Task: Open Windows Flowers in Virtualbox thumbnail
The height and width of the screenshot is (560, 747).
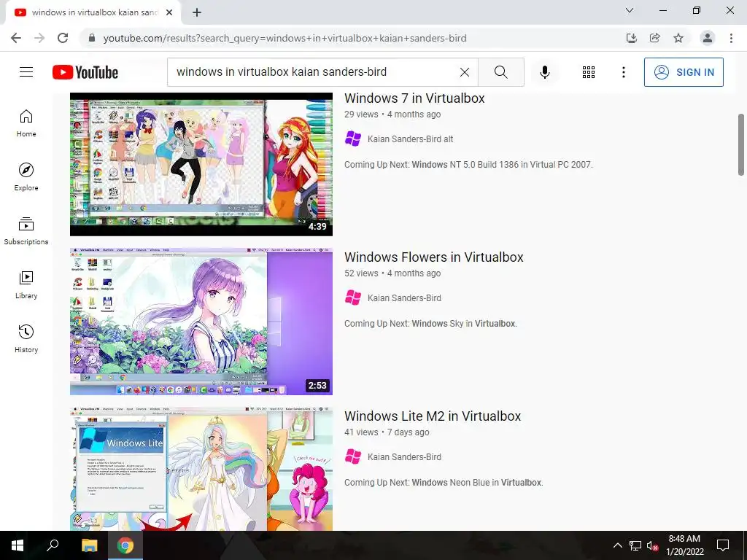Action: tap(201, 322)
